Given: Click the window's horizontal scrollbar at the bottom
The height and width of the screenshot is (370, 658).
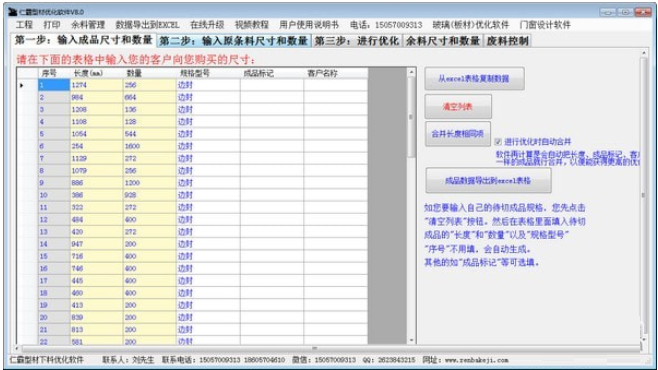Looking at the screenshot, I should coord(315,348).
